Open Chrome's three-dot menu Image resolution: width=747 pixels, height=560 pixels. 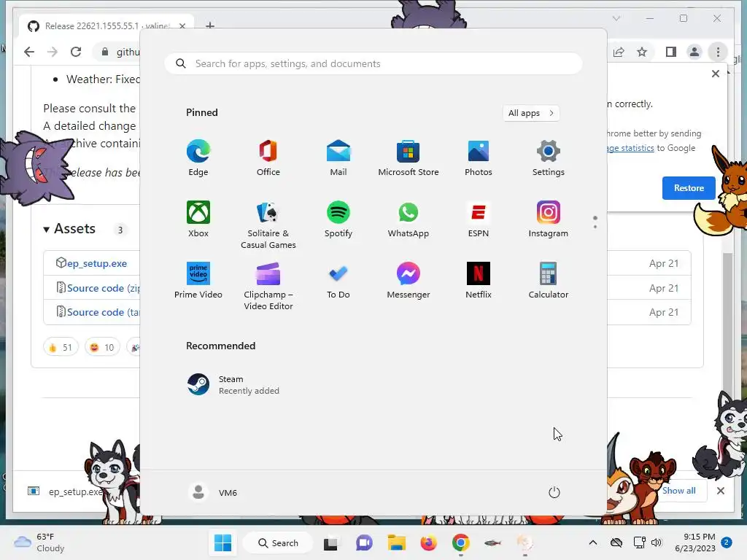718,52
